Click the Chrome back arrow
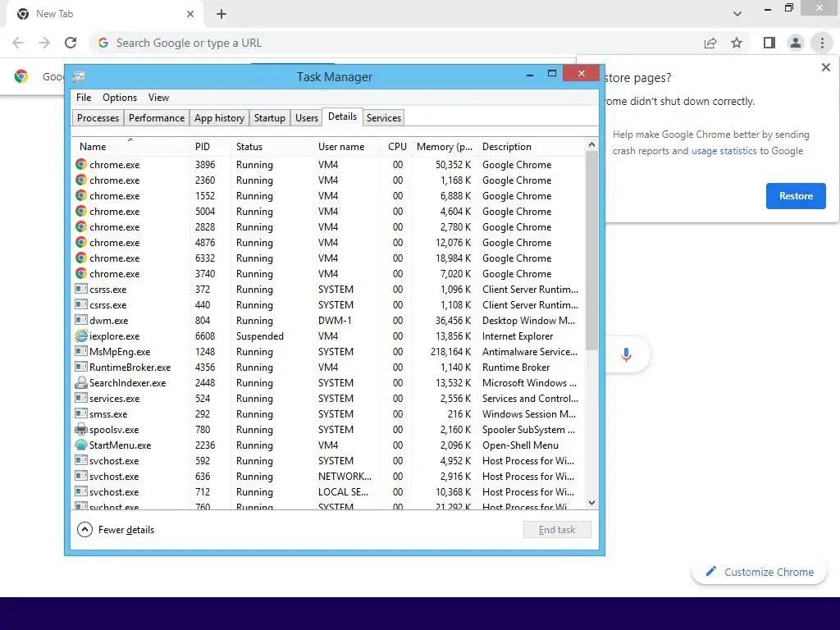840x630 pixels. [18, 43]
